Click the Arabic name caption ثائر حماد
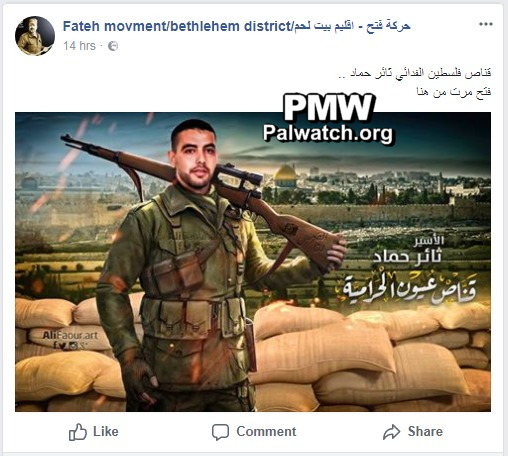Viewport: 508px width, 456px height. [x=407, y=257]
